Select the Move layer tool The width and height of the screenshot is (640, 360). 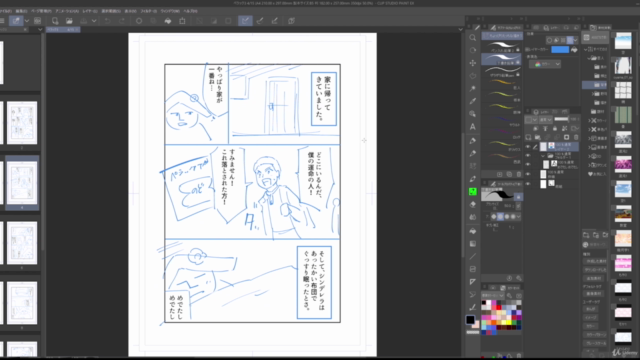tap(473, 63)
